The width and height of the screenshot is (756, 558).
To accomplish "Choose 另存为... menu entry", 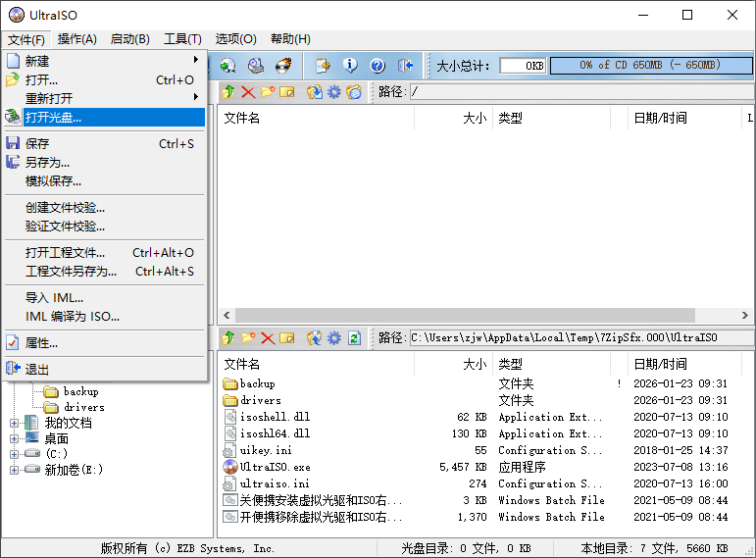I will point(105,163).
